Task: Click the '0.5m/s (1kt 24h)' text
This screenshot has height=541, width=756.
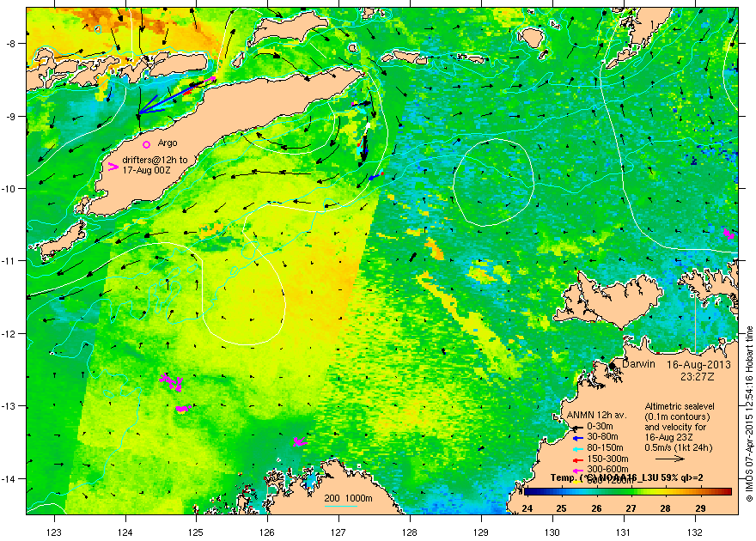Action: pyautogui.click(x=679, y=447)
